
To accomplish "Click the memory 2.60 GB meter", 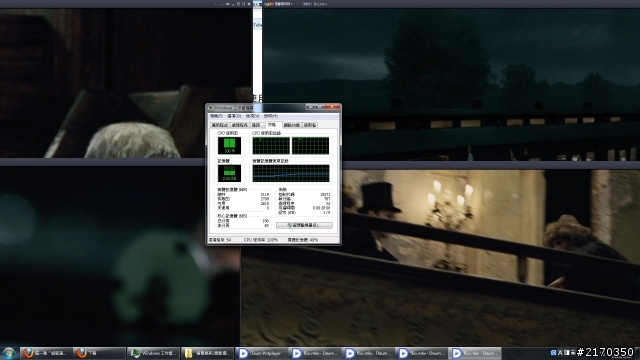I will point(229,173).
